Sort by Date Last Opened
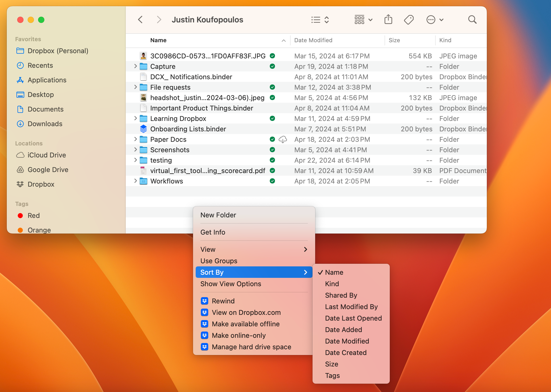The image size is (551, 392). point(351,318)
